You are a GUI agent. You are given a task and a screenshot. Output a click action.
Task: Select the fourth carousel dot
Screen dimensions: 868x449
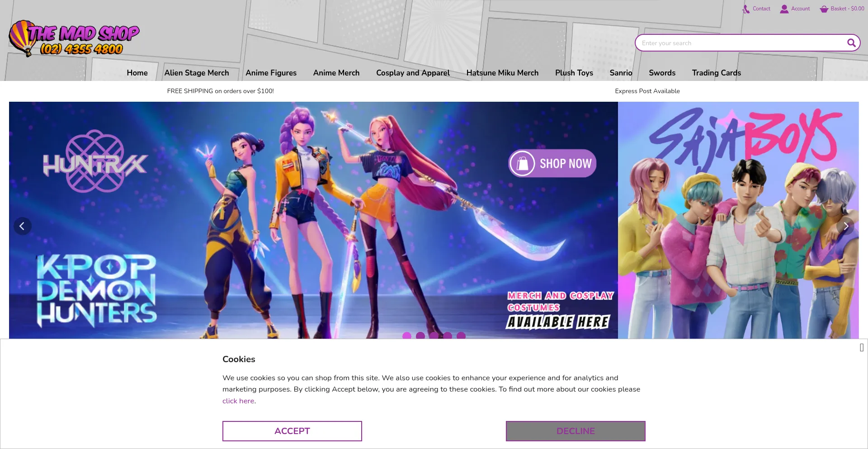click(448, 336)
